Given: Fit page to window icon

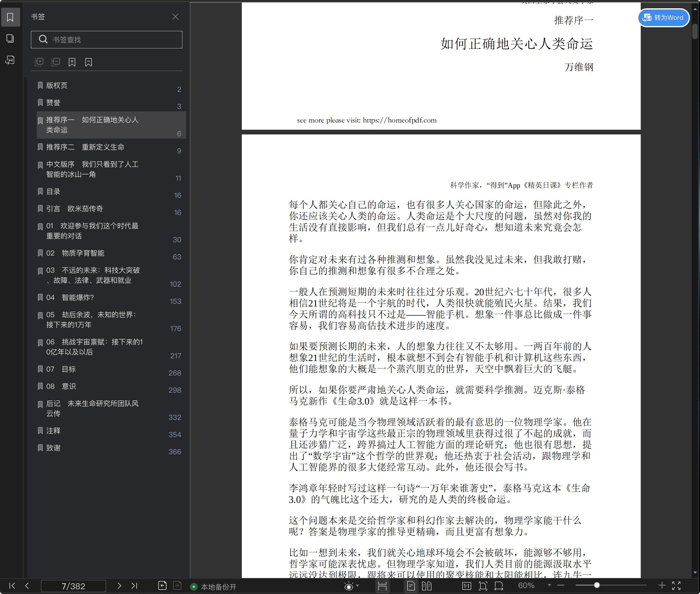Looking at the screenshot, I should 483,586.
